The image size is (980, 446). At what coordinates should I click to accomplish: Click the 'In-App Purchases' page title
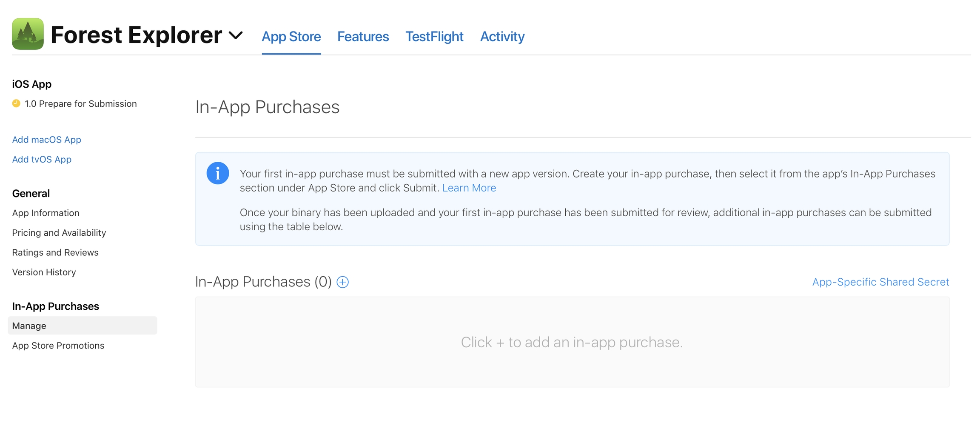coord(268,107)
